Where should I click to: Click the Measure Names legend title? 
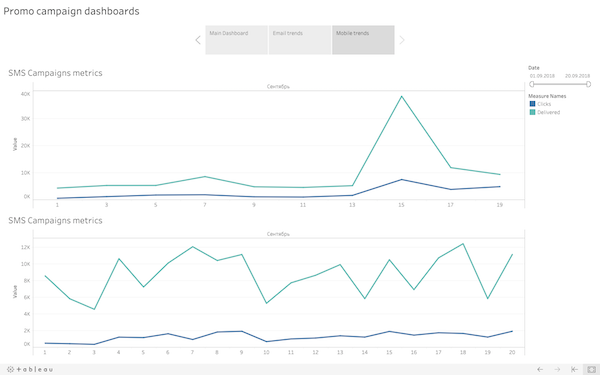(547, 96)
